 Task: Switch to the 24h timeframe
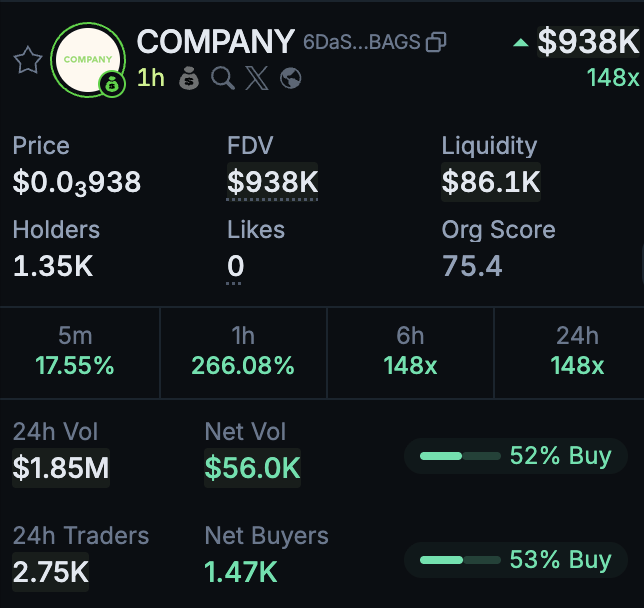coord(577,351)
